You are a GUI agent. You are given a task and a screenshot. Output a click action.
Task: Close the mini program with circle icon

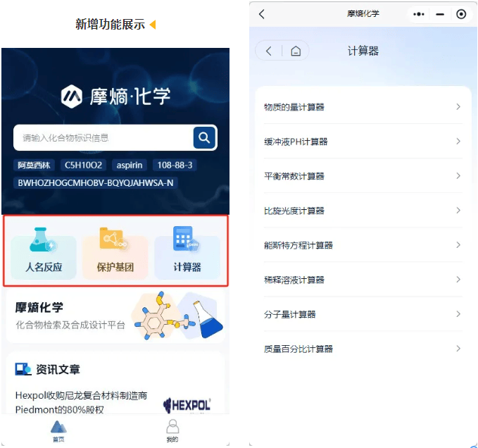[x=461, y=14]
